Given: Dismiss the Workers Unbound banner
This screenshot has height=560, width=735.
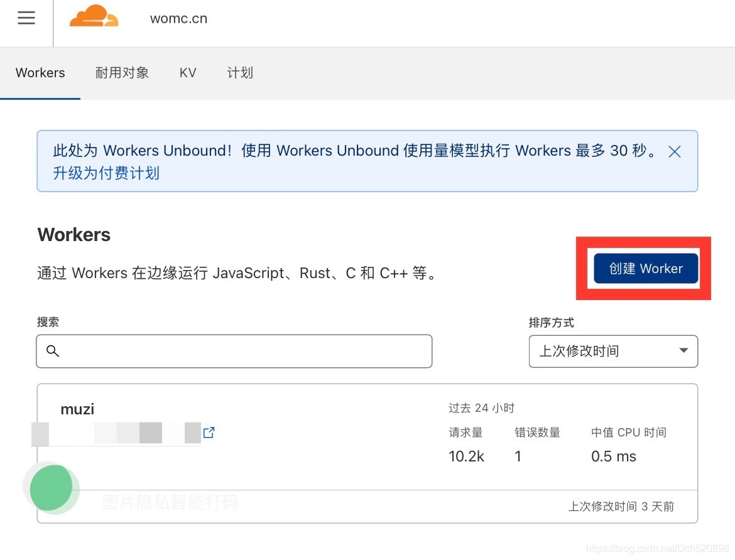Looking at the screenshot, I should click(x=675, y=151).
